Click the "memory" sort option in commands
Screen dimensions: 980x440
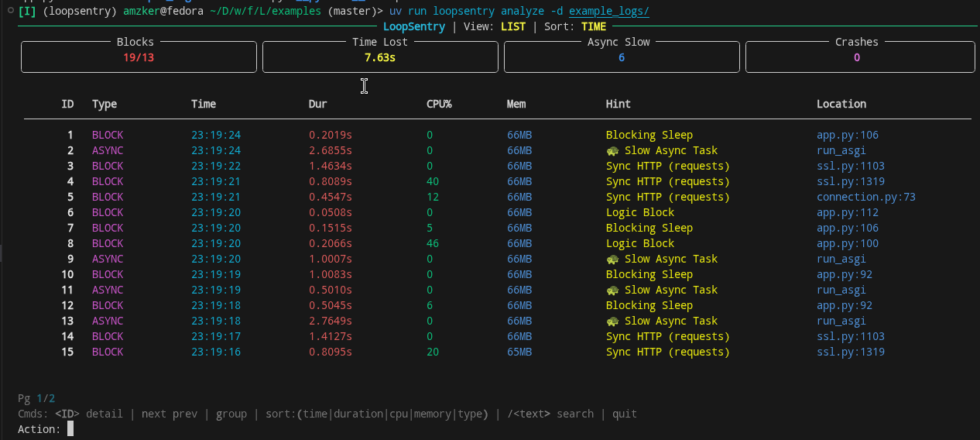(433, 414)
